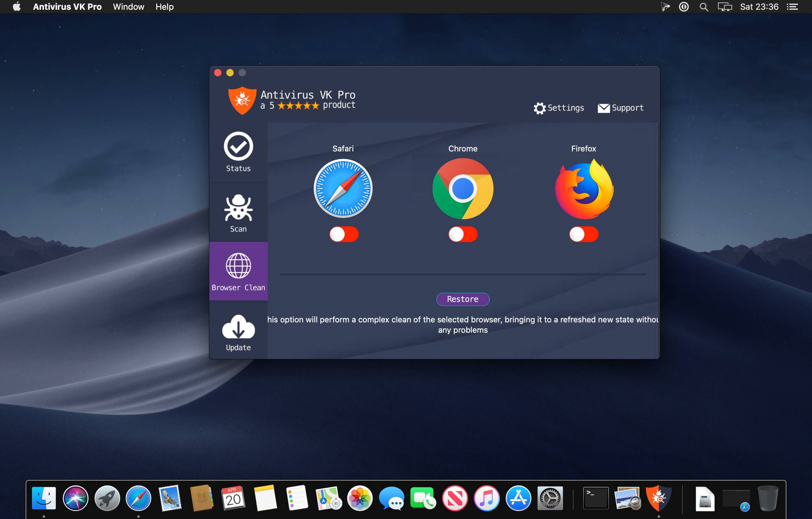Open App Store from the Dock
Image resolution: width=812 pixels, height=519 pixels.
click(518, 498)
